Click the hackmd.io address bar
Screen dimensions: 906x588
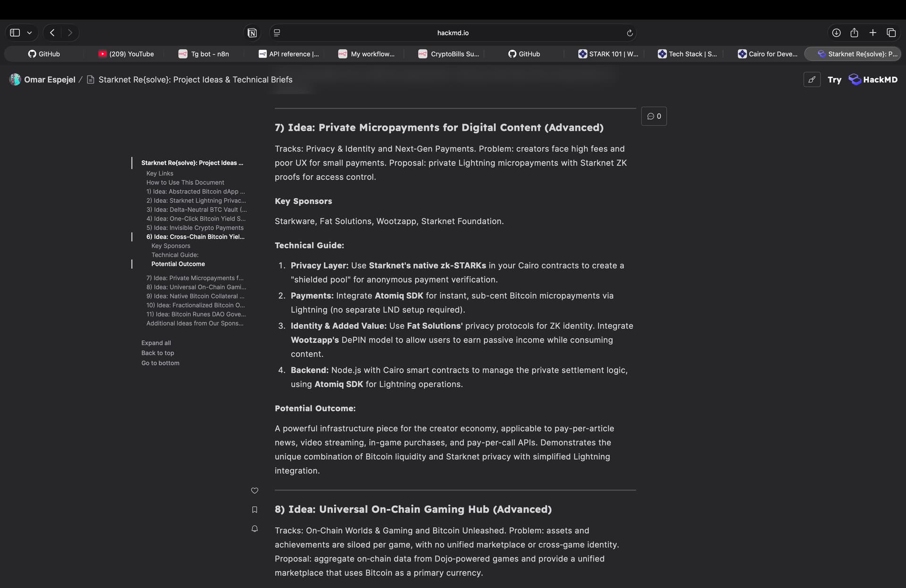pos(452,33)
